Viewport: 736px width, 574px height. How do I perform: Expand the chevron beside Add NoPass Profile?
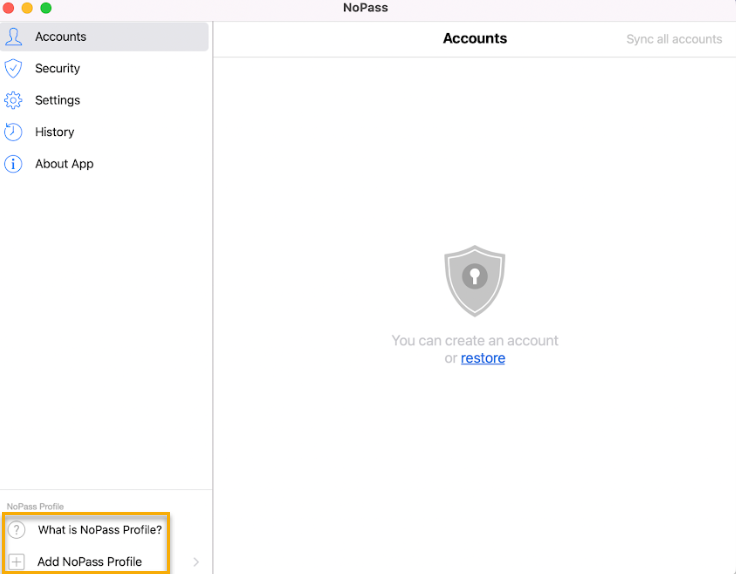point(196,562)
